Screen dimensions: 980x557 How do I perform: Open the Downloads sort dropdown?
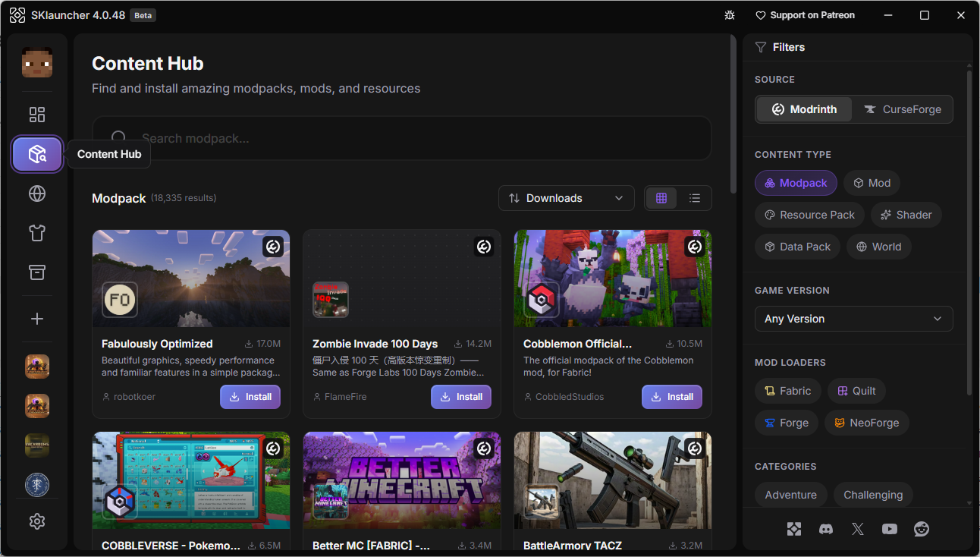(x=567, y=198)
